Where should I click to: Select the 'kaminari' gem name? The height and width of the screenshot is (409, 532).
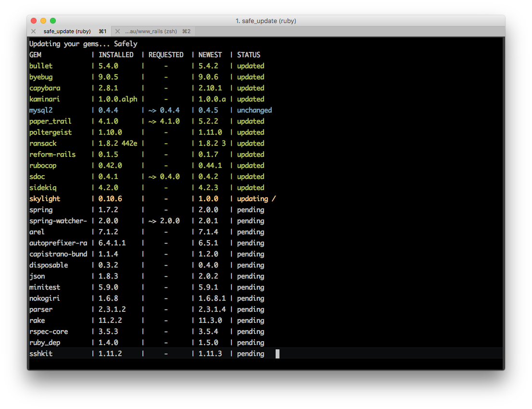pos(44,99)
